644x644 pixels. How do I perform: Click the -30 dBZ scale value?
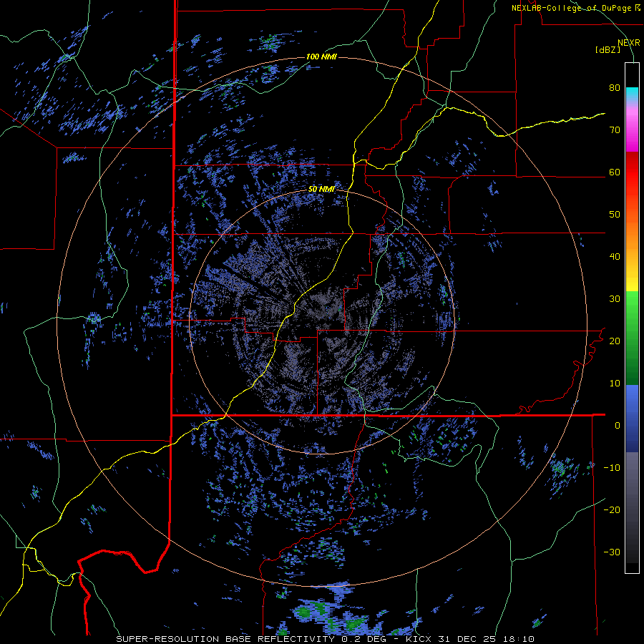(612, 552)
